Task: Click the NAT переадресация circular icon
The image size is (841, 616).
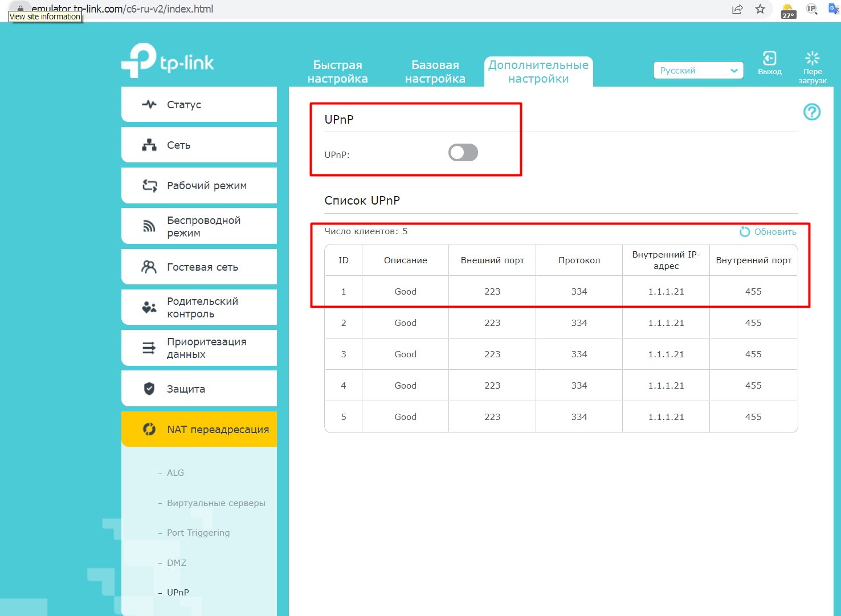Action: click(149, 429)
